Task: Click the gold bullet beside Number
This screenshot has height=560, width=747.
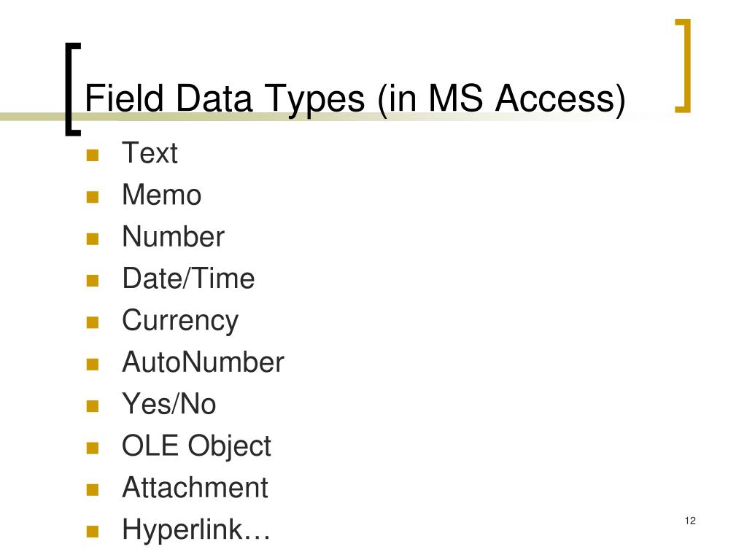Action: (93, 238)
